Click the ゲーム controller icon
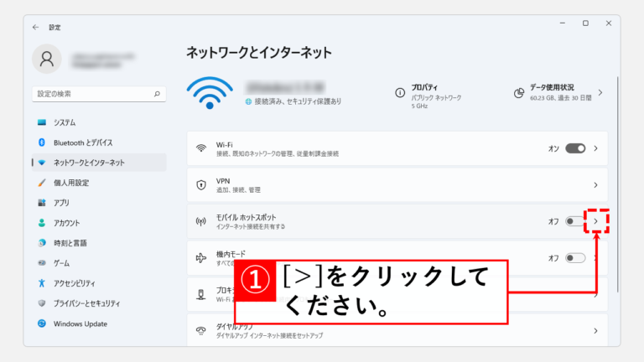The width and height of the screenshot is (644, 362). click(42, 263)
